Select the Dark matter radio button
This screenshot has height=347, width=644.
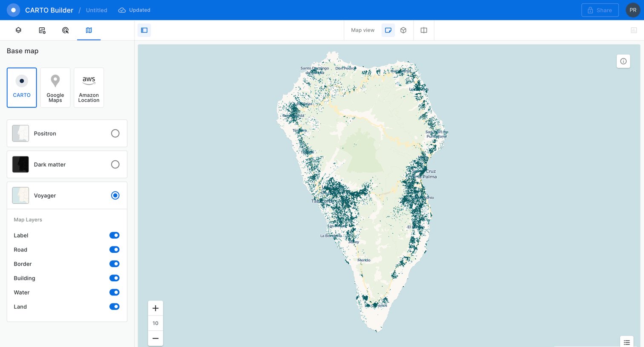[115, 165]
